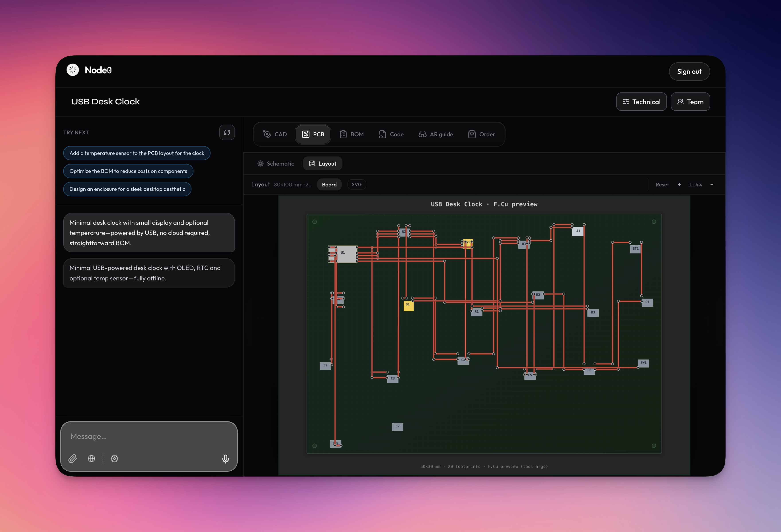
Task: Zoom in with the plus icon
Action: point(679,184)
